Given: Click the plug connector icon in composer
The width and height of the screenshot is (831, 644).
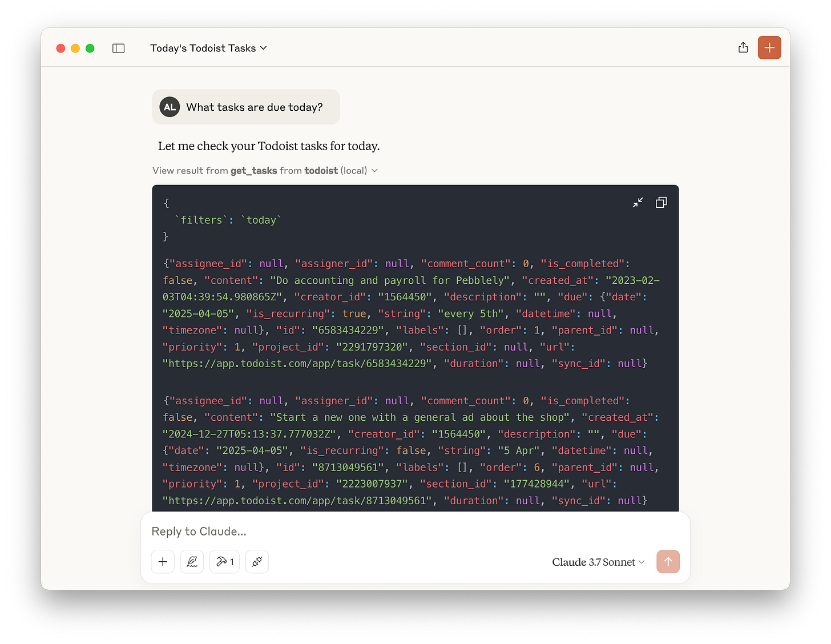Looking at the screenshot, I should (x=257, y=562).
